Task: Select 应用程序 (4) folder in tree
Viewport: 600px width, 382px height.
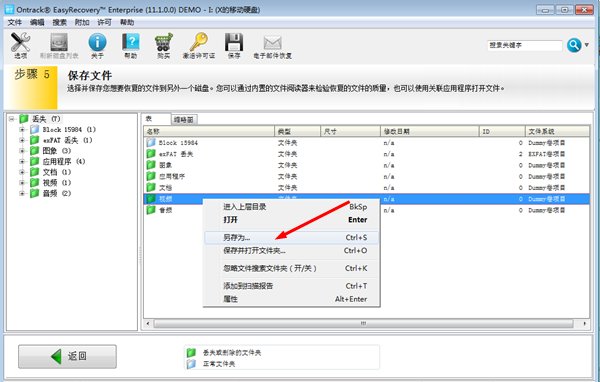Action: (64, 162)
